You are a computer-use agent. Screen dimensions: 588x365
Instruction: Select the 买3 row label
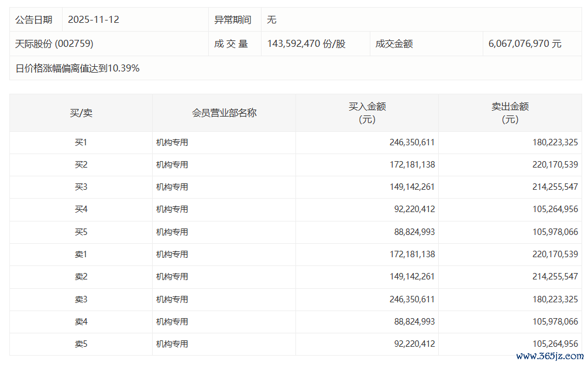pos(81,187)
